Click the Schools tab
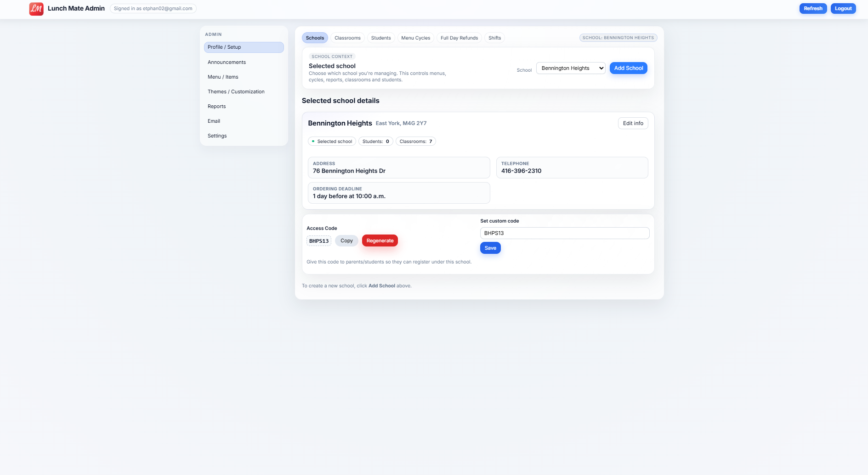Image resolution: width=868 pixels, height=475 pixels. (x=315, y=38)
